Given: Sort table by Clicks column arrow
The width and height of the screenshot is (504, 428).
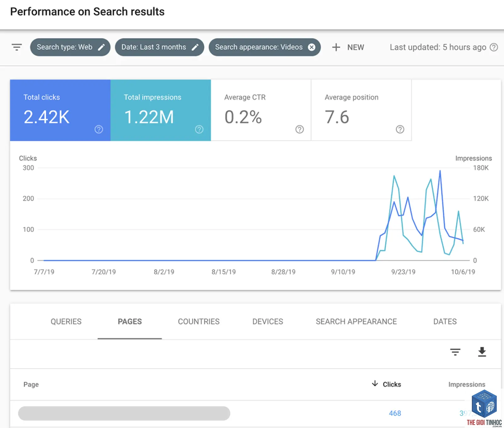Looking at the screenshot, I should (x=375, y=384).
